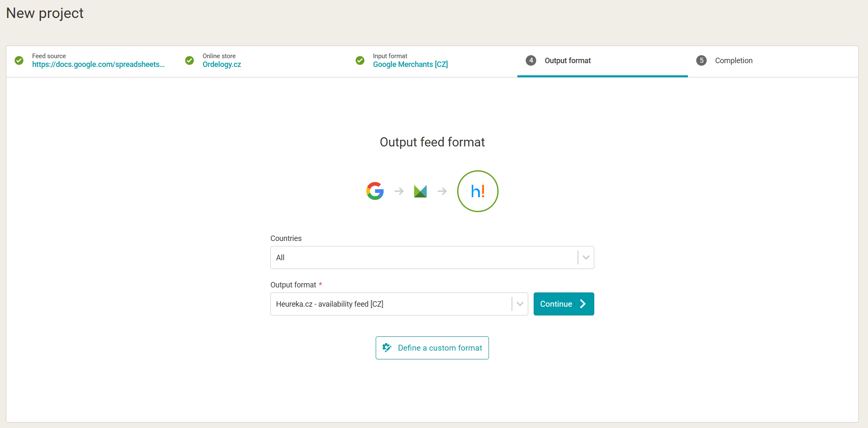The image size is (868, 428).
Task: Click the Heureka h! circle logo
Action: tap(478, 191)
